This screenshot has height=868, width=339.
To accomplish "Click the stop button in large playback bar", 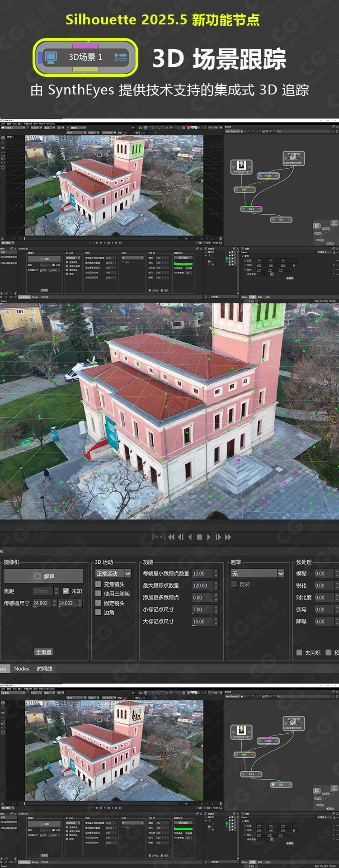I will point(199,537).
